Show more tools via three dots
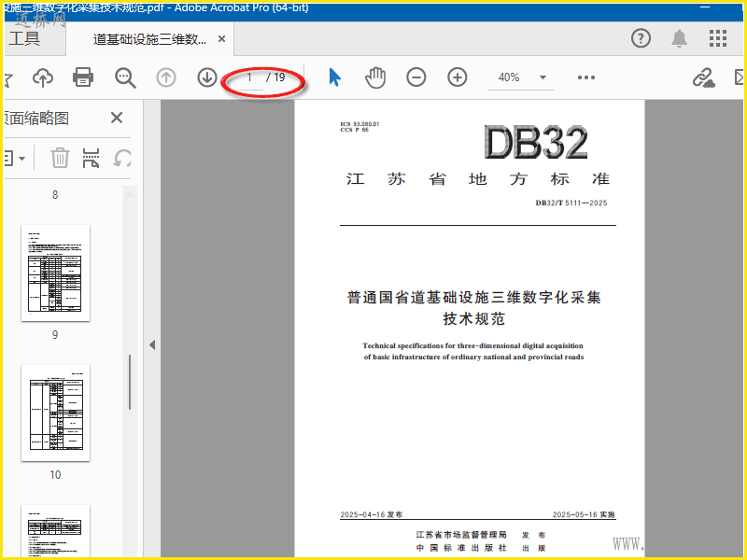 586,77
